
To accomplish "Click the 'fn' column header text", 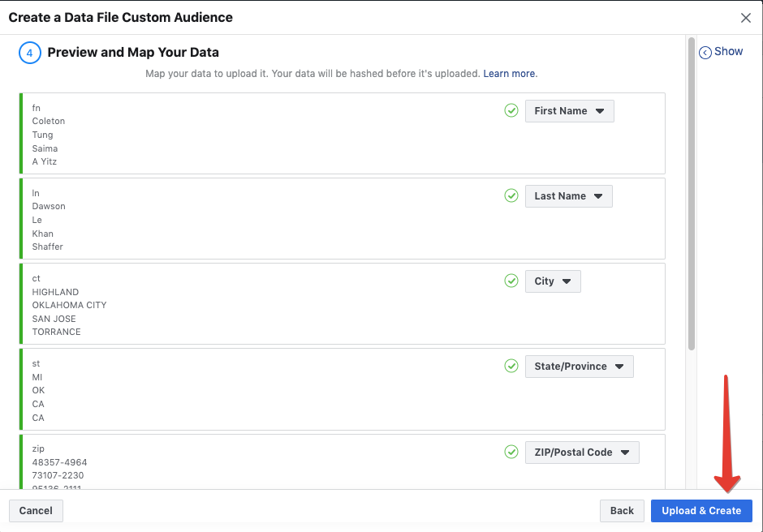I will [x=36, y=108].
